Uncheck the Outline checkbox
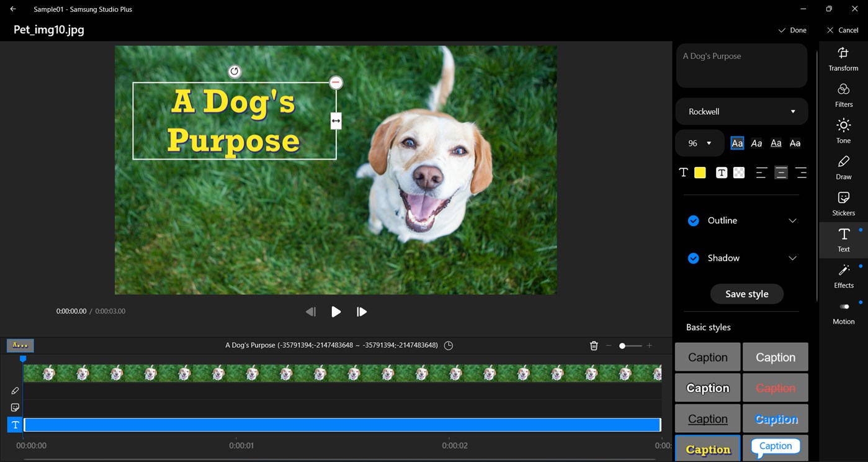Viewport: 868px width, 462px height. click(x=694, y=221)
